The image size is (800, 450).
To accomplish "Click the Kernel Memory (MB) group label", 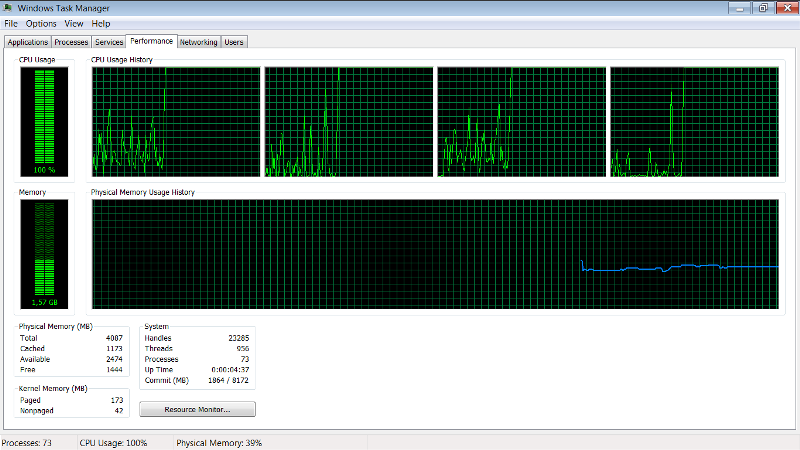I will tap(53, 388).
